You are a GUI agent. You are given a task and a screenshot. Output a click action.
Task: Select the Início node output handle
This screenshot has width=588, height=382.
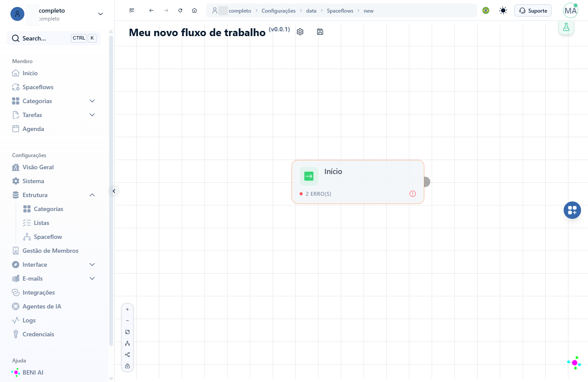tap(426, 182)
